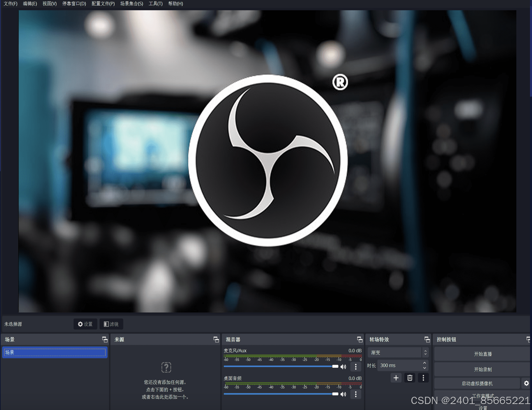This screenshot has height=410, width=532.
Task: Open the 编辑(E) menu
Action: (x=30, y=4)
